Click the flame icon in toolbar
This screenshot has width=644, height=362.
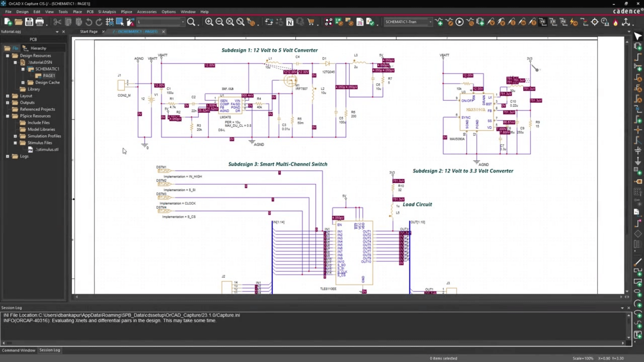[x=615, y=22]
